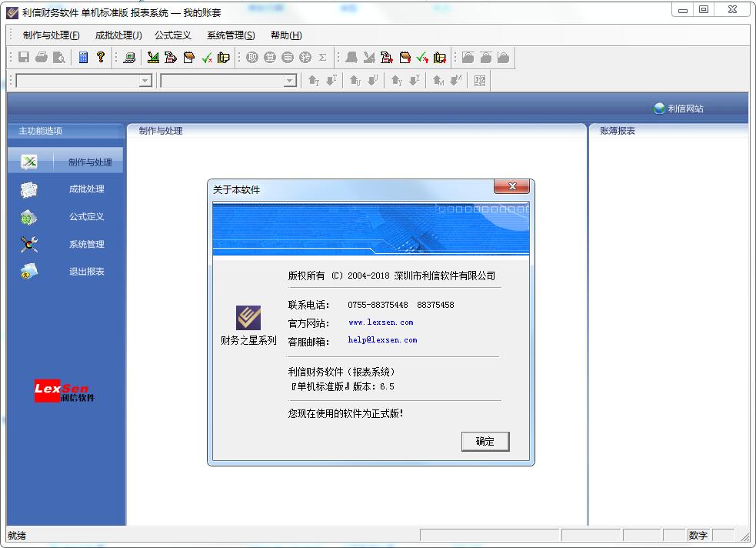Click the Σ sum toolbar icon
This screenshot has width=756, height=548.
[x=322, y=58]
